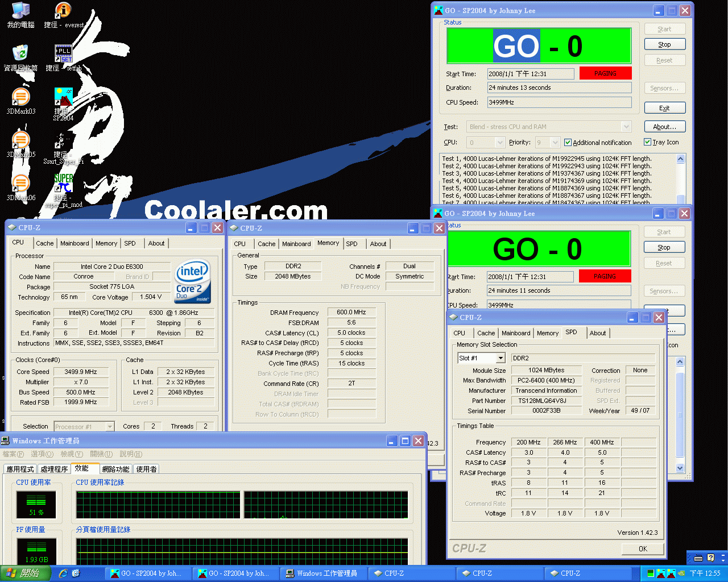Click the Windows 工作管理員 title bar icon
This screenshot has width=728, height=582.
coord(6,440)
